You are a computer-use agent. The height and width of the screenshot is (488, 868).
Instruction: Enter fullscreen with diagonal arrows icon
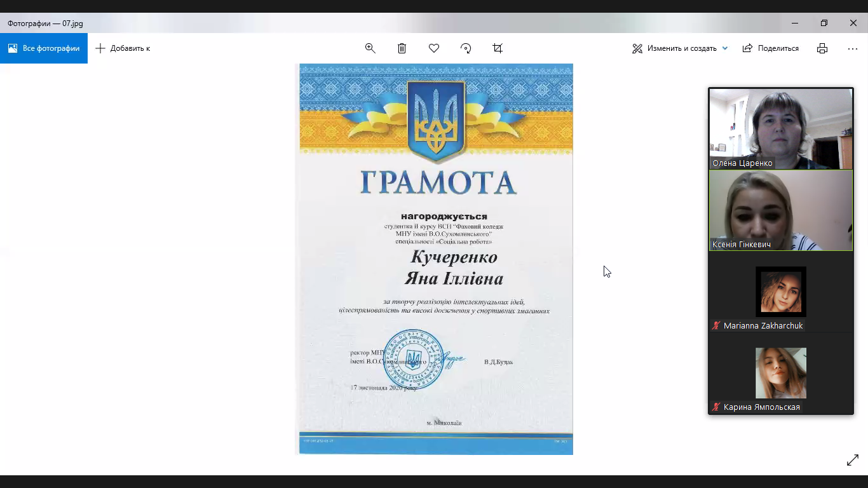(x=853, y=461)
